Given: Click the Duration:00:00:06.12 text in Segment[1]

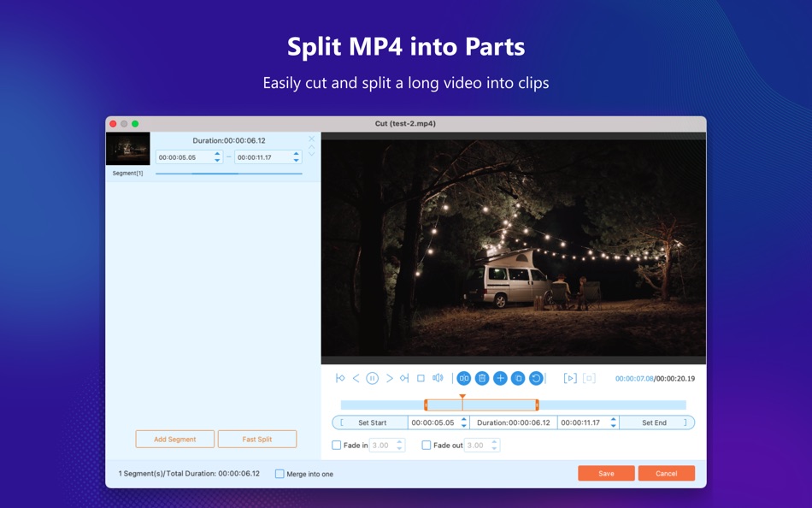Looking at the screenshot, I should coord(229,140).
